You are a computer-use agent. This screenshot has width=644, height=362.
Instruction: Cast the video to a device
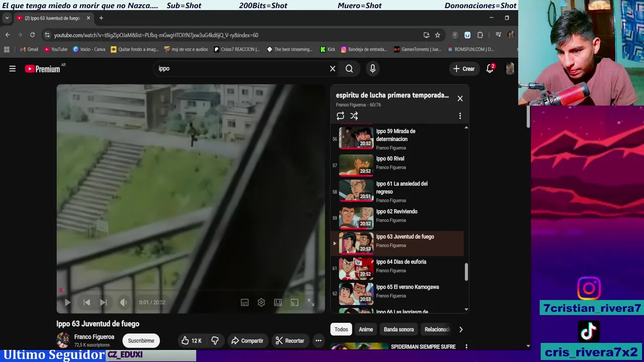(294, 302)
